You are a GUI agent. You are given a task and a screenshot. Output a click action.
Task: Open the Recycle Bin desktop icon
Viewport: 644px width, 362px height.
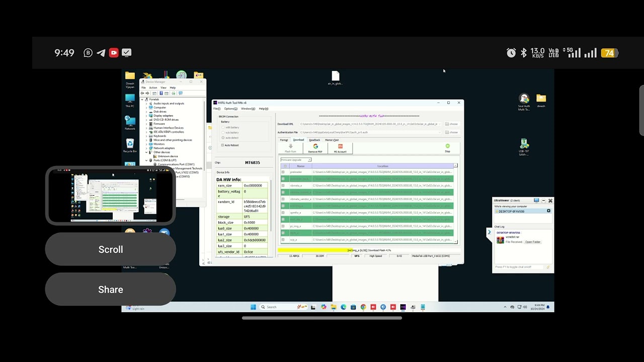[x=130, y=145]
